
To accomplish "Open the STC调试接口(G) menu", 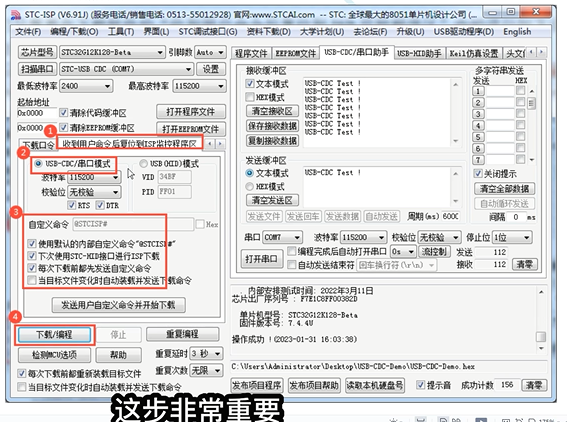I will [x=208, y=32].
